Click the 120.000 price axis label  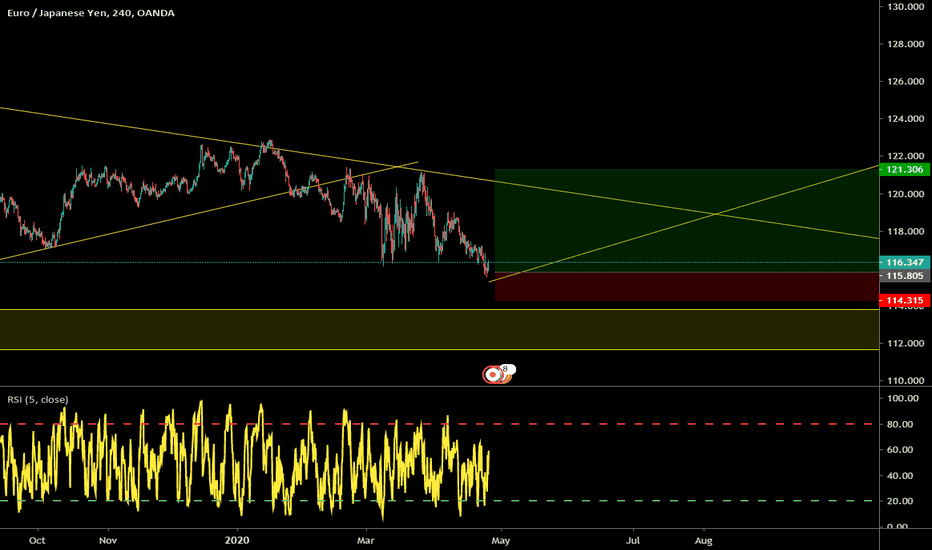905,194
